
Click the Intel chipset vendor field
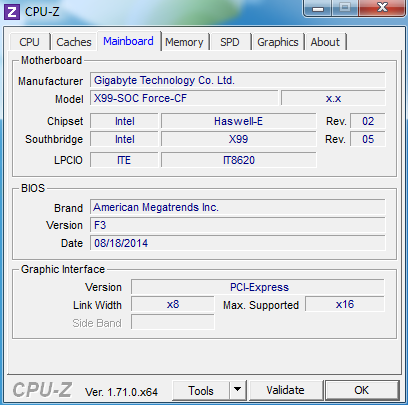[124, 121]
